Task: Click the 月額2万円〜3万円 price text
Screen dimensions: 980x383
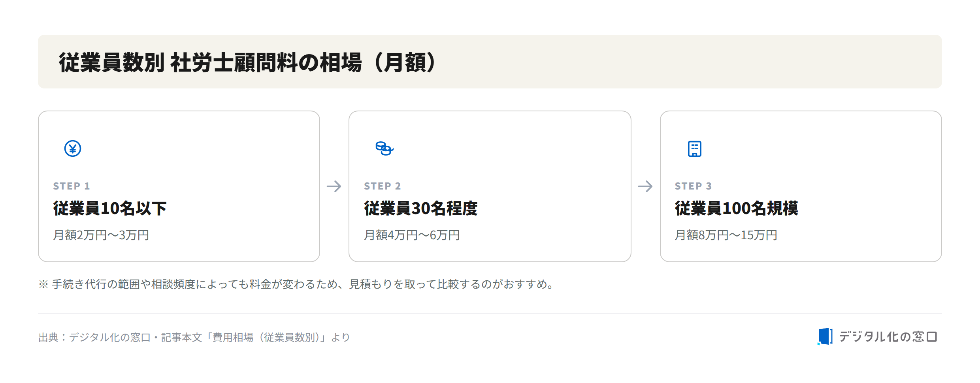Action: (x=101, y=235)
